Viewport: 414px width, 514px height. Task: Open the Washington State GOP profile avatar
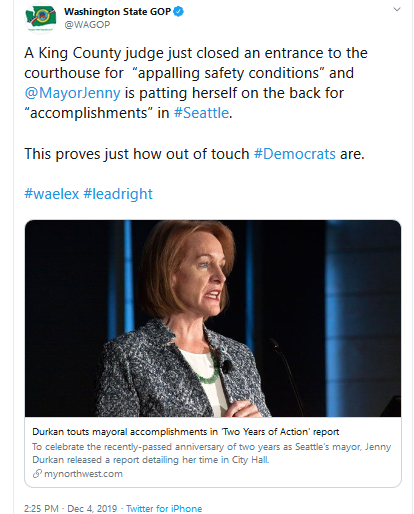41,18
